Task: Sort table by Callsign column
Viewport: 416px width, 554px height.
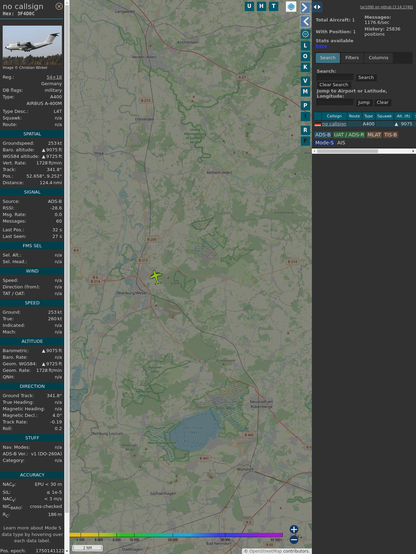Action: 334,116
